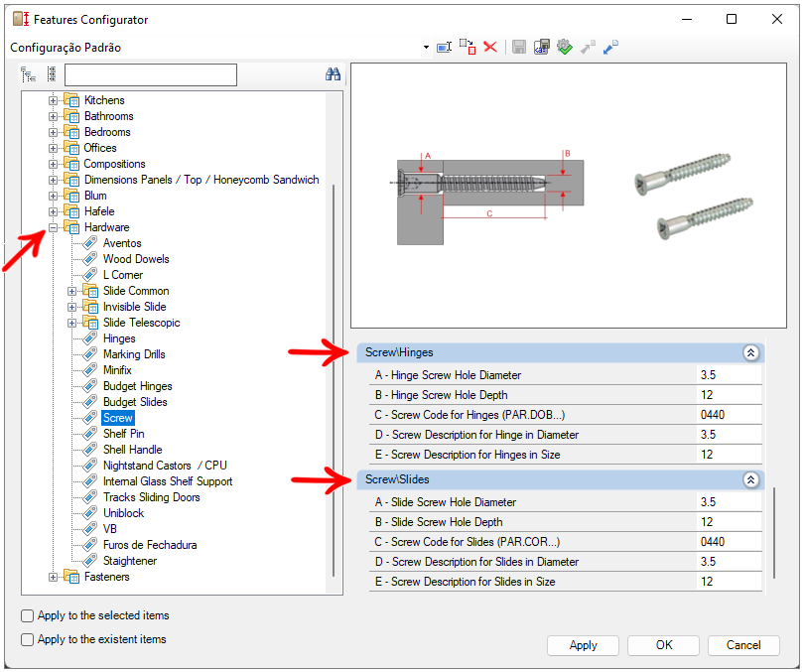Confirm with the OK button
The width and height of the screenshot is (805, 672).
(x=663, y=645)
